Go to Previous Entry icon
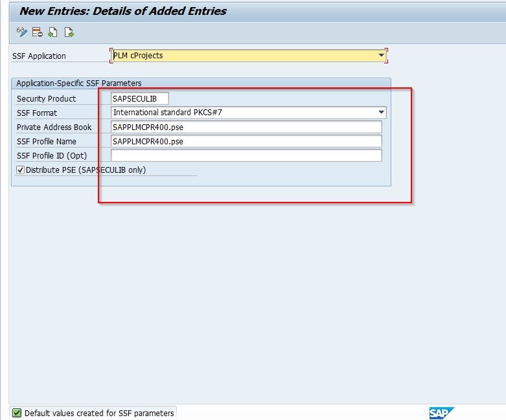The width and height of the screenshot is (506, 420). [x=52, y=32]
